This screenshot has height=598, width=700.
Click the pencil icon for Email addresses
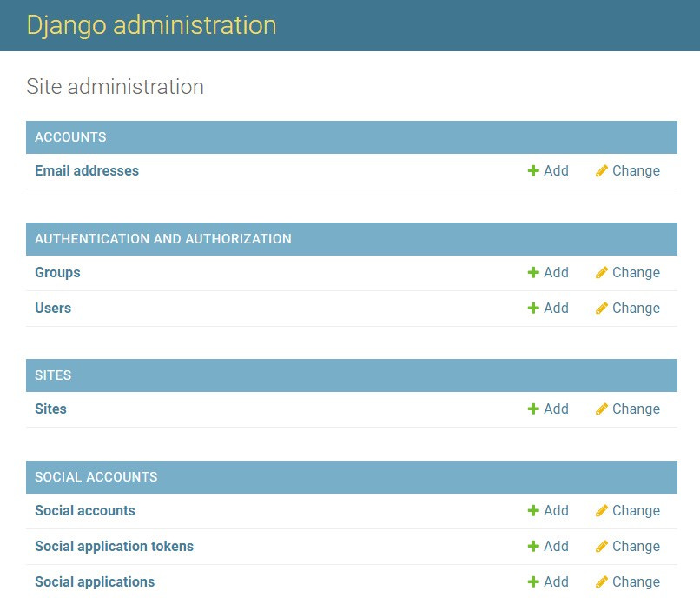click(x=601, y=170)
